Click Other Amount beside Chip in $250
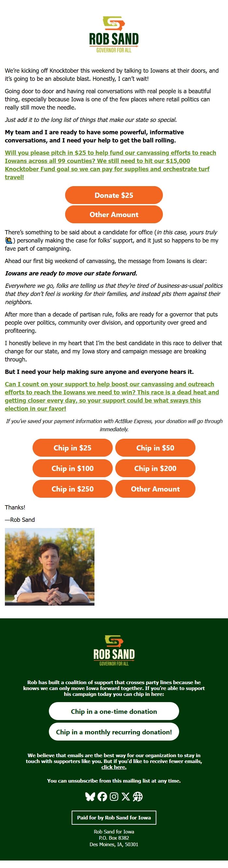This screenshot has height=868, width=228. click(155, 489)
